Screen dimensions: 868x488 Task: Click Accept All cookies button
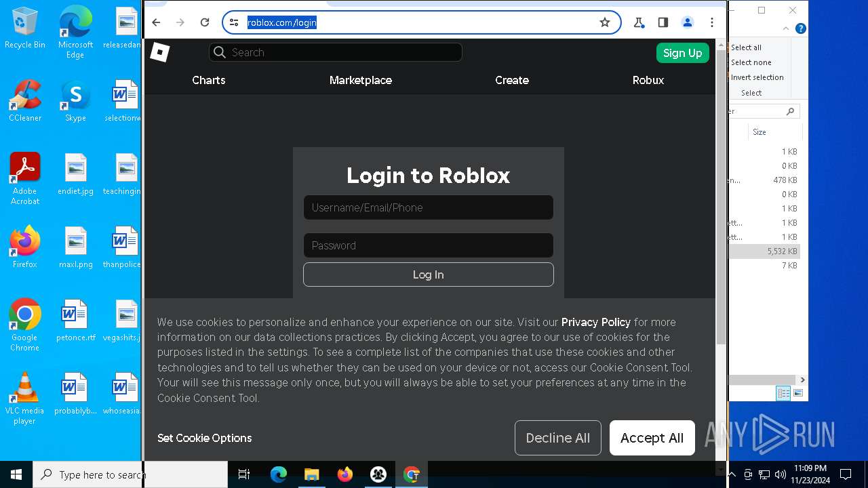(652, 438)
